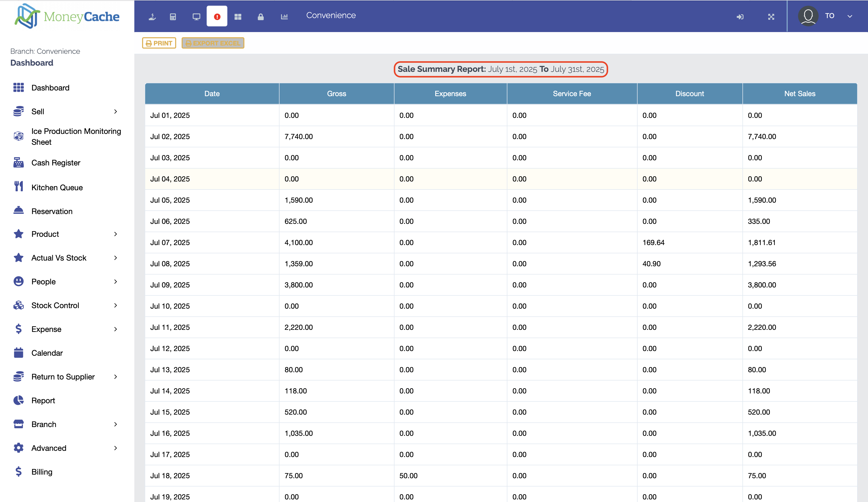This screenshot has width=868, height=502.
Task: Open the bar chart icon in toolbar
Action: coord(284,17)
